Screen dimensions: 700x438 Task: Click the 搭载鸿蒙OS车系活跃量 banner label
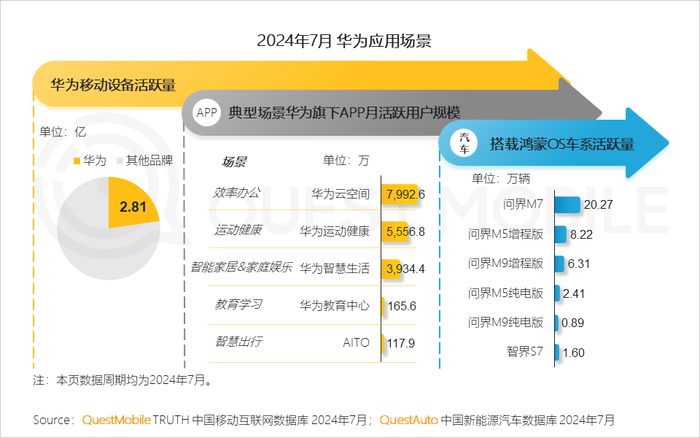point(562,144)
